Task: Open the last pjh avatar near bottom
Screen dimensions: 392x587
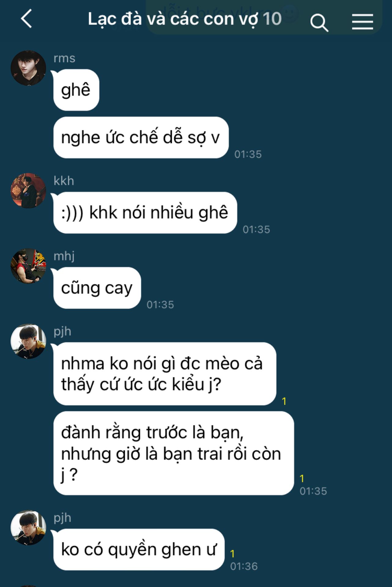Action: point(28,527)
